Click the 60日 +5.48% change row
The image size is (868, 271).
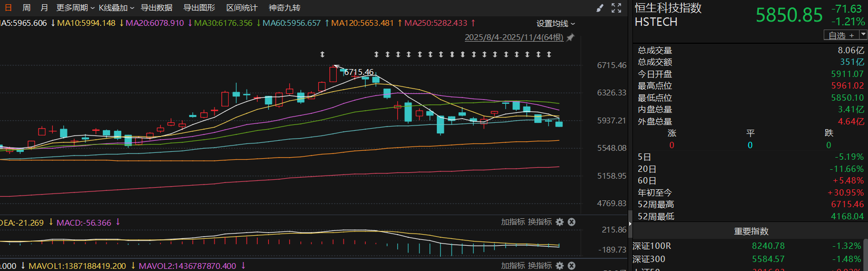click(750, 181)
